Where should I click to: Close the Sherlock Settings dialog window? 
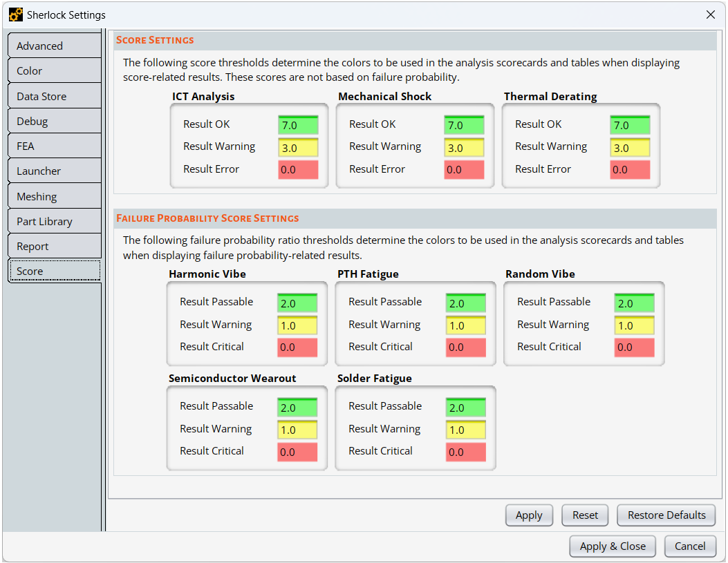(x=710, y=15)
